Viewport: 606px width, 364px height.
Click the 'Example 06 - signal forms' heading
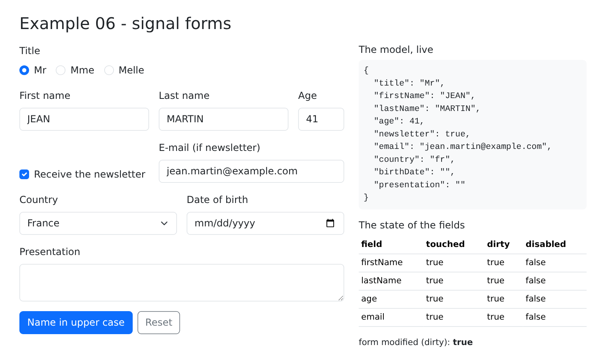125,23
